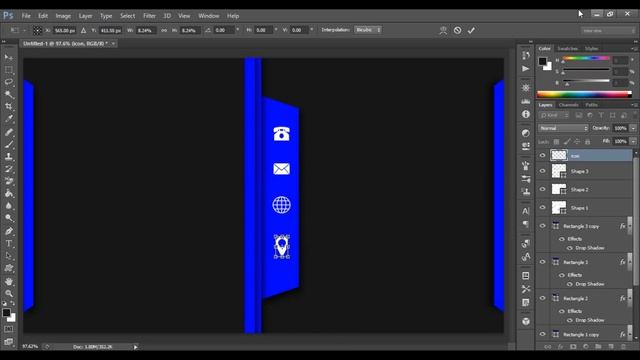Cancel the transform in options bar
Viewport: 640px width, 360px height.
[458, 30]
